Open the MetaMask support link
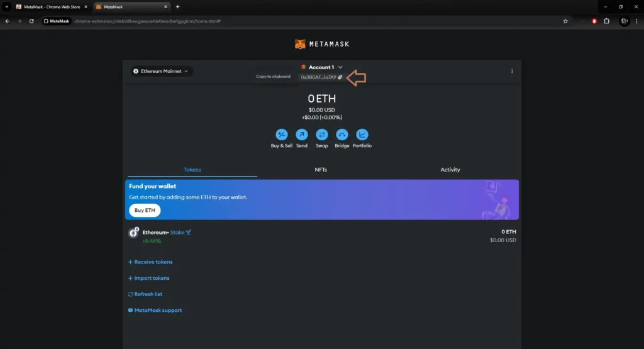 coord(155,311)
